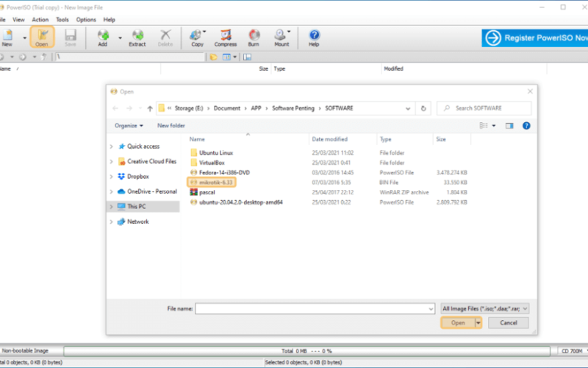Open the Action menu
The image size is (588, 368).
[40, 20]
